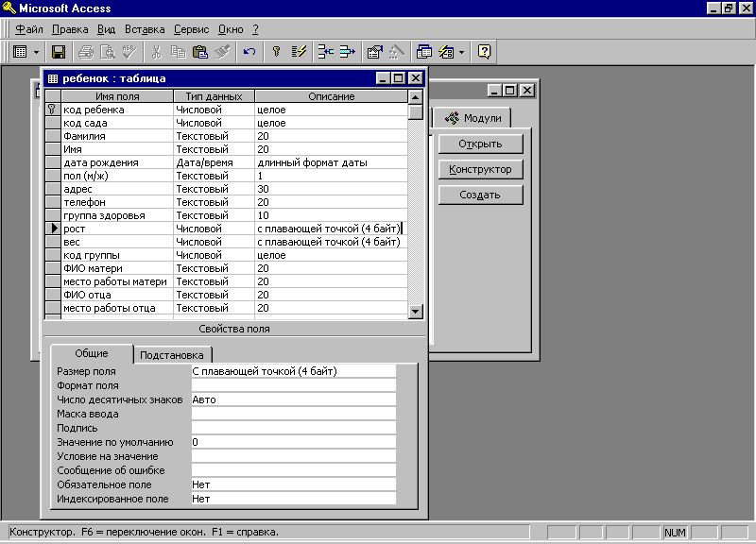Select the вес field name cell

(x=117, y=242)
